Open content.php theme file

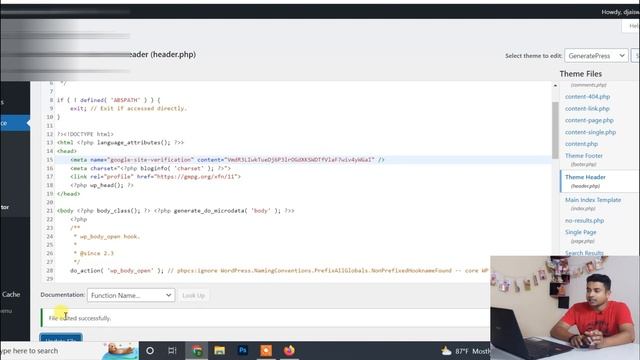(581, 144)
